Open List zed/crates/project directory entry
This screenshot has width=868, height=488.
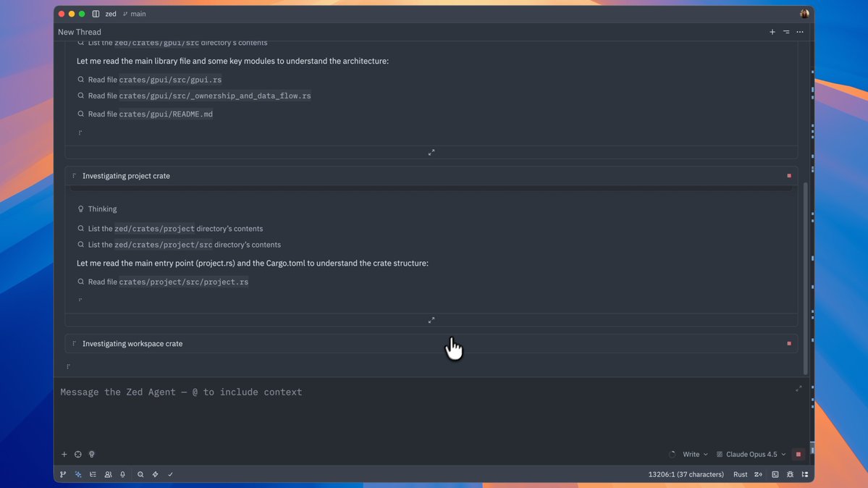coord(171,229)
